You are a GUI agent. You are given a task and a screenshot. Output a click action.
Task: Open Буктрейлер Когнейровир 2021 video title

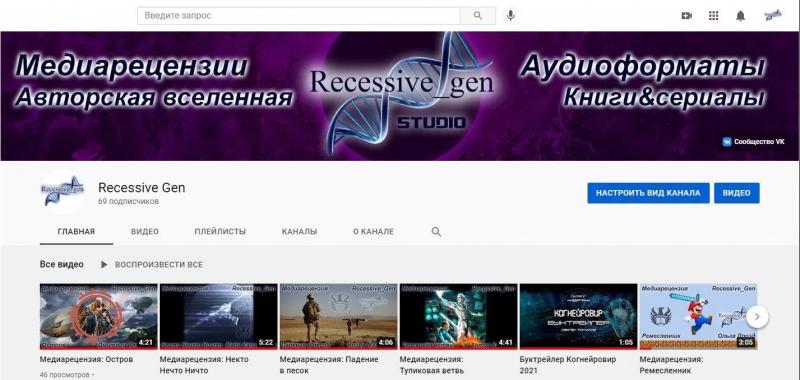568,365
